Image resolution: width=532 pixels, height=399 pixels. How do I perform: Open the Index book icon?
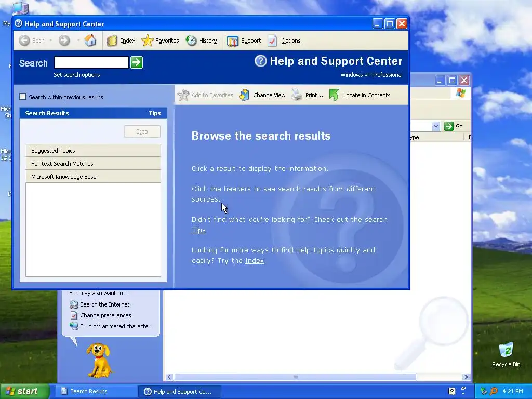pos(112,41)
